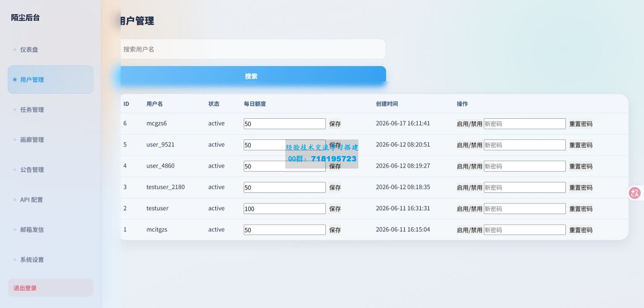Click the 状态 column header
Viewport: 644px width, 308px height.
coord(214,104)
